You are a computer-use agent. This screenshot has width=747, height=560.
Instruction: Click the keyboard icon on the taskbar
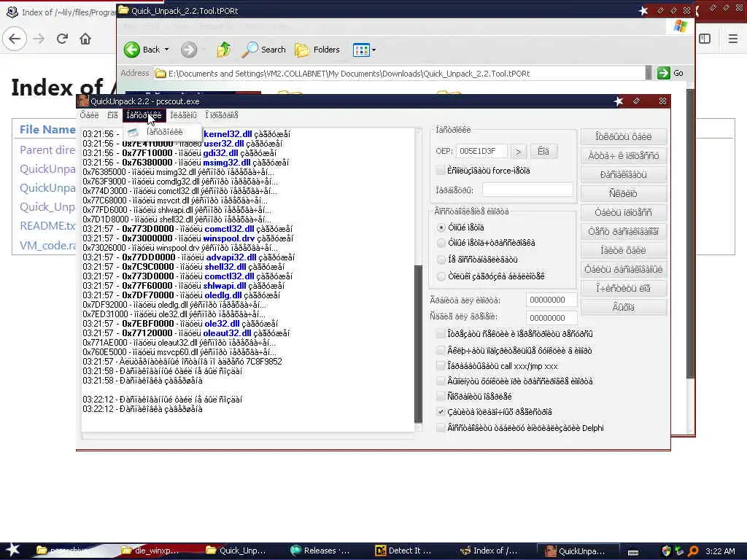633,551
